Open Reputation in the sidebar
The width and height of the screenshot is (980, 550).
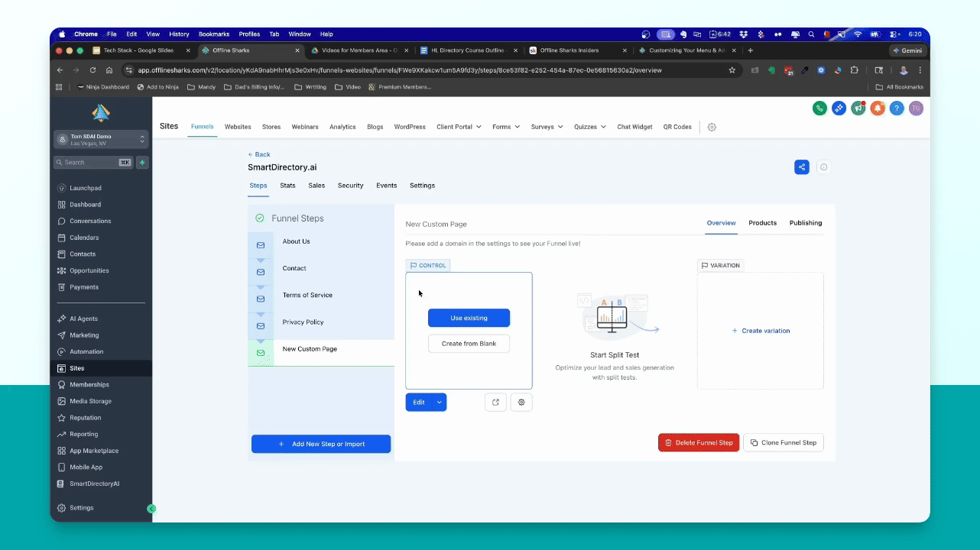(x=85, y=418)
